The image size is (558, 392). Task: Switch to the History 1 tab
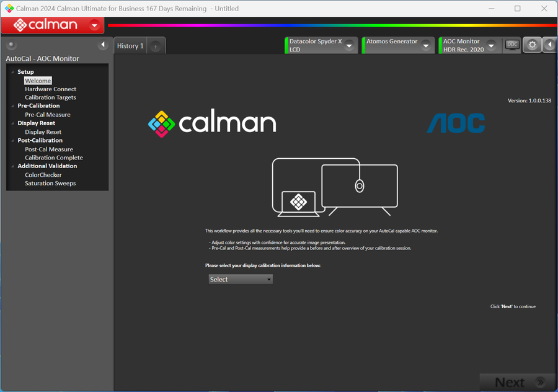pyautogui.click(x=130, y=46)
